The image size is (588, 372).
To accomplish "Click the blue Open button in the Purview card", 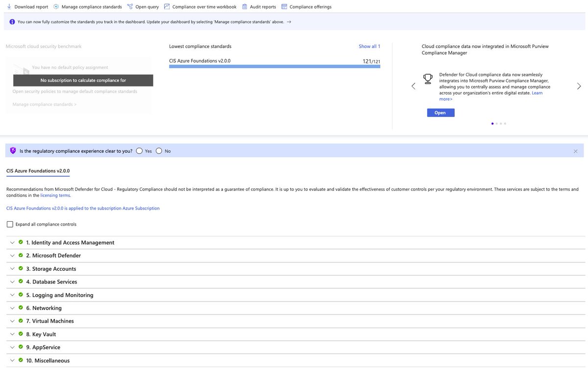I will (440, 113).
